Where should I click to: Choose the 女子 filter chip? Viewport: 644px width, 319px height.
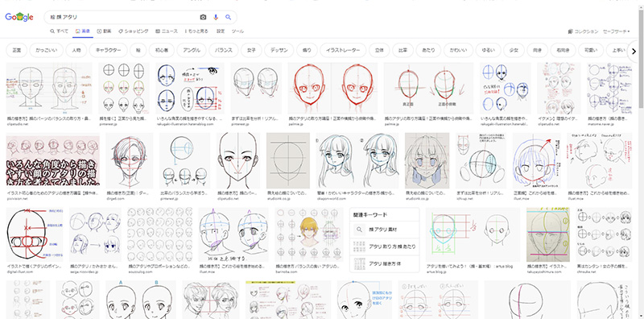(x=251, y=50)
